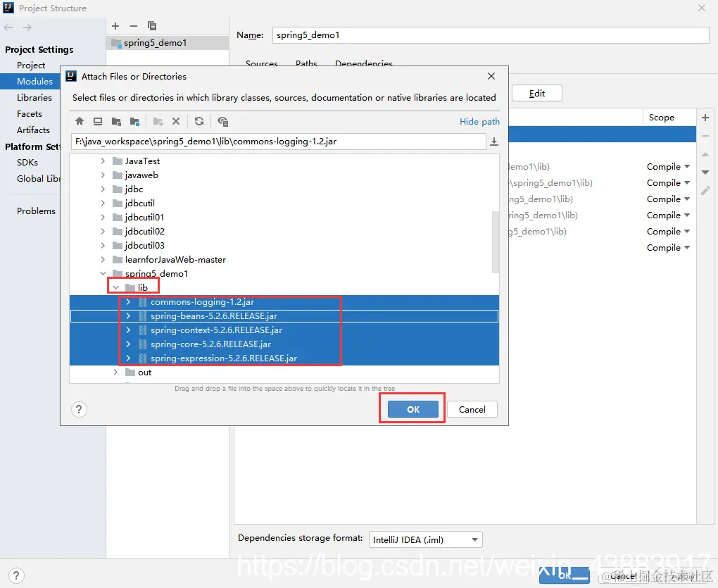Click the Add module plus icon

click(115, 26)
